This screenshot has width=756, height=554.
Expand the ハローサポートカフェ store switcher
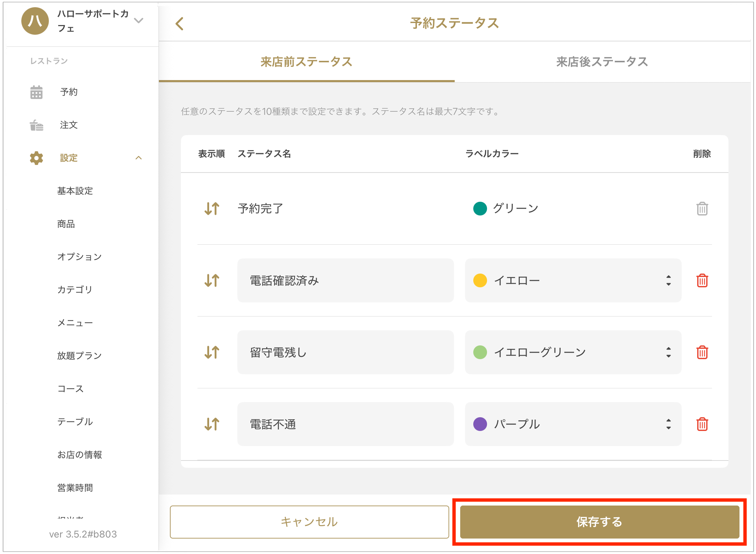point(138,21)
